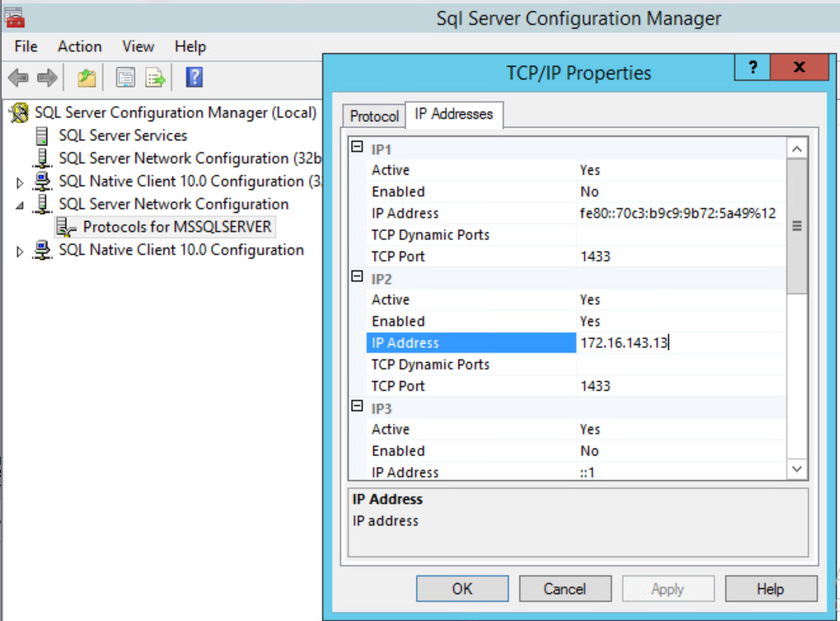Click the IP1 TCP Port value 1433

(681, 257)
